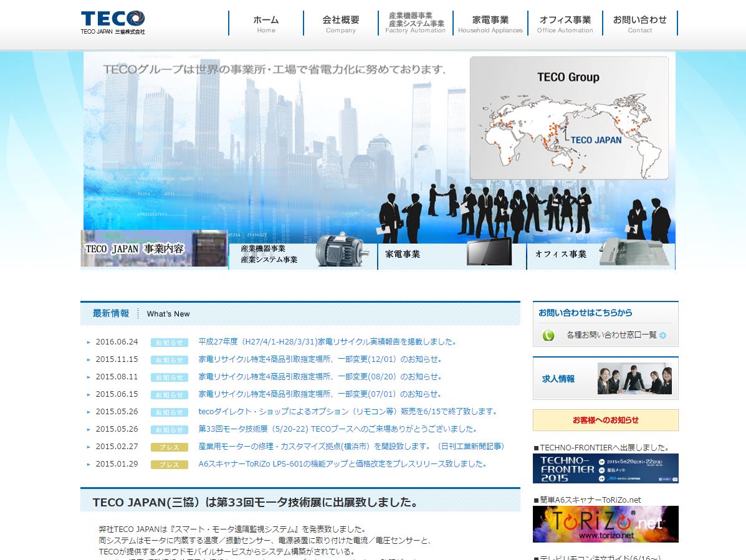The height and width of the screenshot is (560, 746).
Task: Click the お問い合わせはこちらから heading
Action: (586, 313)
